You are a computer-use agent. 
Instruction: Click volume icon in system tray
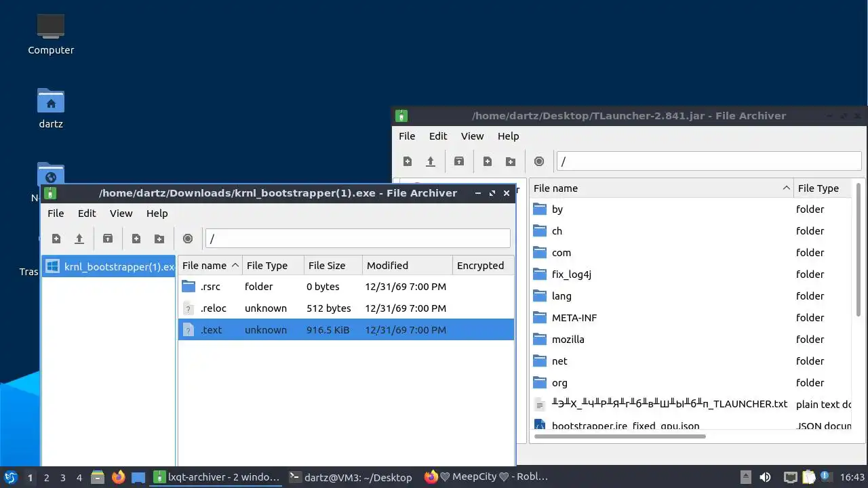tap(765, 477)
